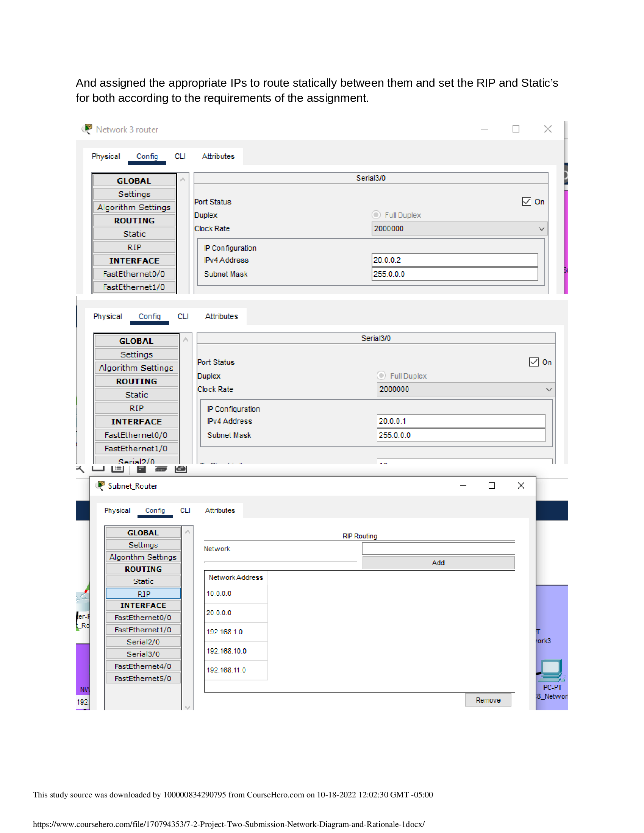Viewport: 644px width, 833px height.
Task: Switch to CLI tab in Subnet_Router window
Action: (185, 510)
